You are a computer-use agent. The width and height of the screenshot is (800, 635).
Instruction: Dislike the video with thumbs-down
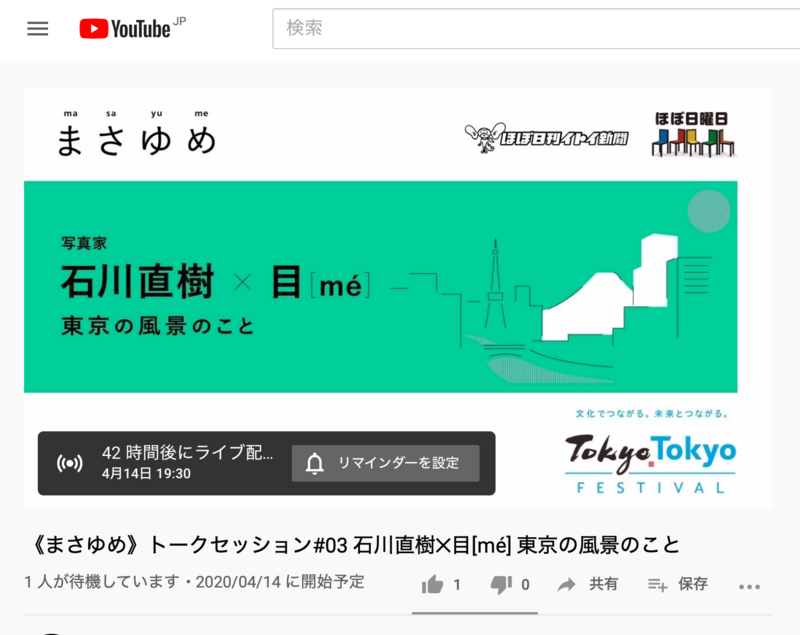(x=501, y=585)
